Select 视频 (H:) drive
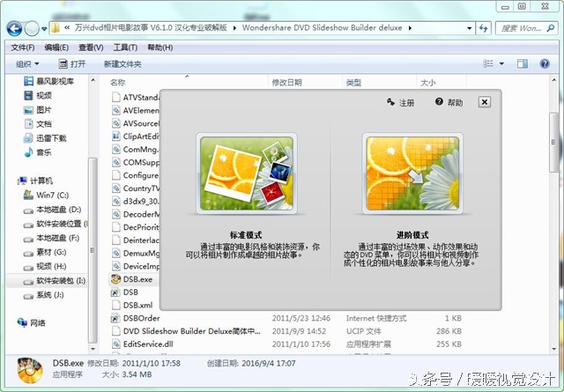Screen dimensions: 564x392 pos(45,267)
